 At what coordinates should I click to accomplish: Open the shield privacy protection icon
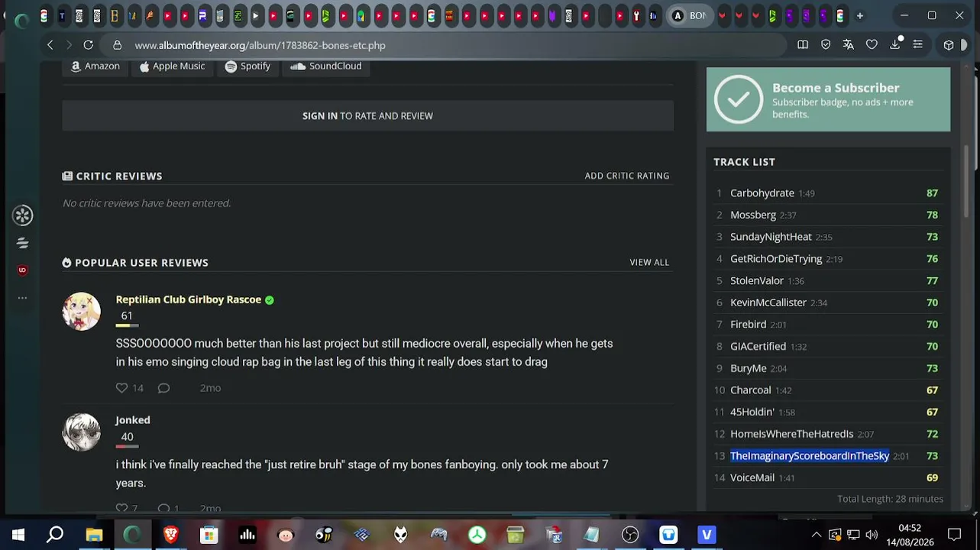coord(826,45)
